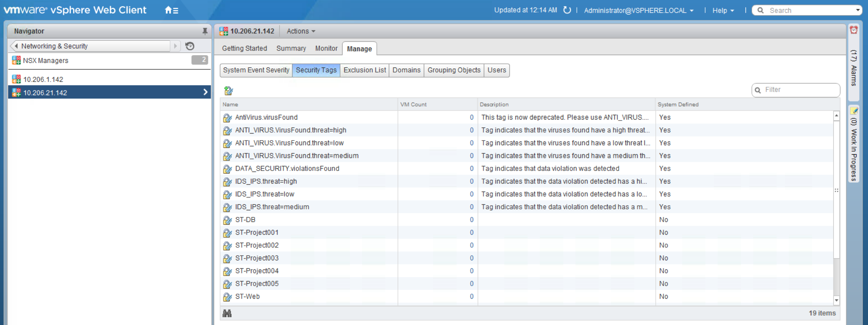Click the tag icon for IDS_IPS.threat=high
Viewport: 868px width, 325px height.
click(228, 182)
